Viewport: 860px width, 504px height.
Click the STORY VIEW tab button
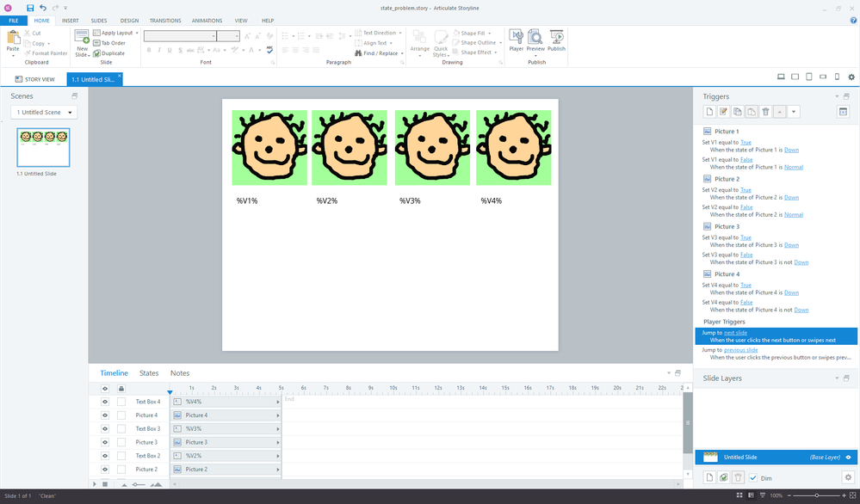[35, 79]
